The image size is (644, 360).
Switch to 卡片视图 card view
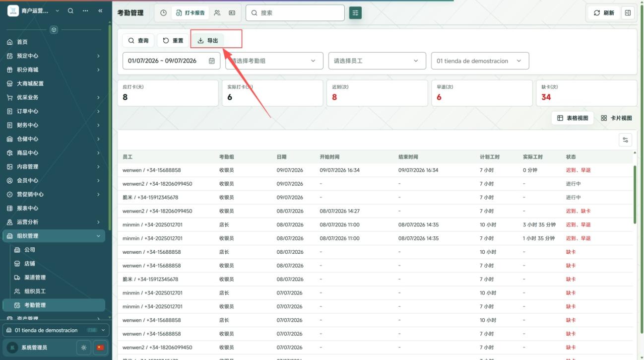pyautogui.click(x=616, y=118)
